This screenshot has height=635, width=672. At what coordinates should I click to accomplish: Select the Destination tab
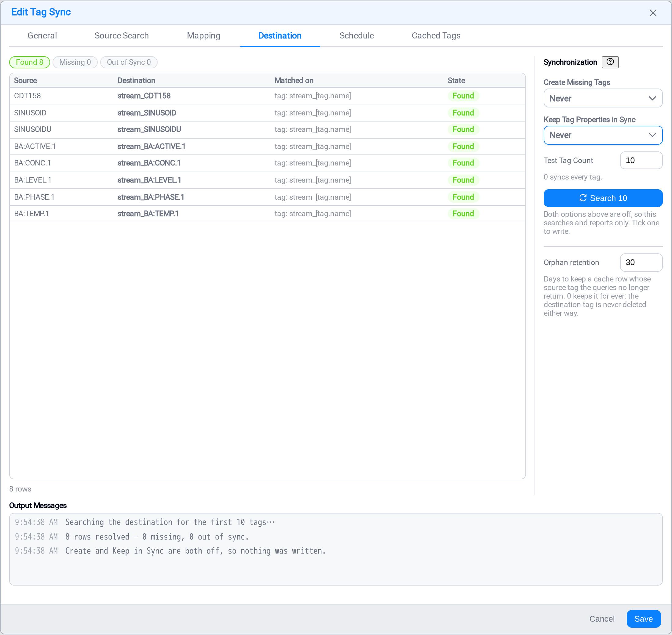280,35
